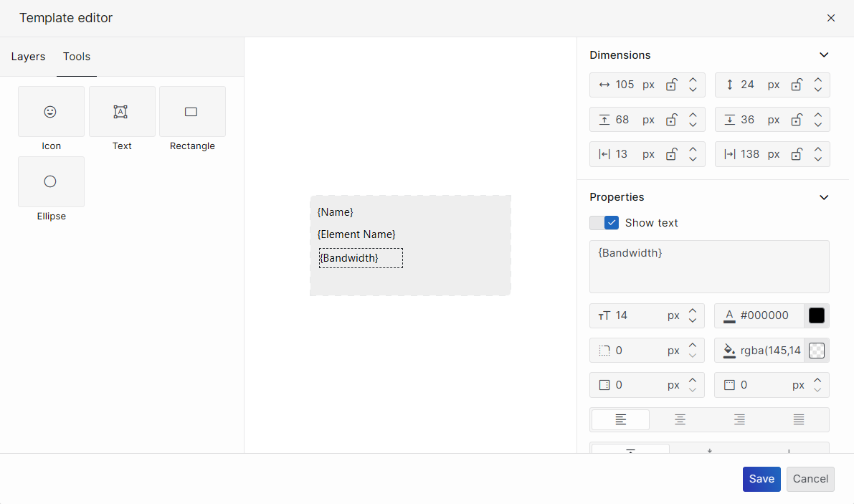
Task: Align text left
Action: 620,419
